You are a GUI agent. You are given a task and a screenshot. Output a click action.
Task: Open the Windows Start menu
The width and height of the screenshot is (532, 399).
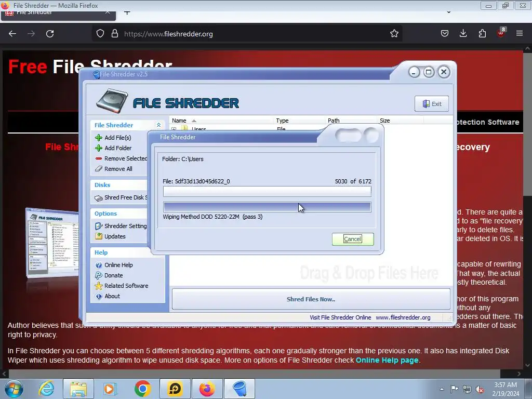coord(14,389)
